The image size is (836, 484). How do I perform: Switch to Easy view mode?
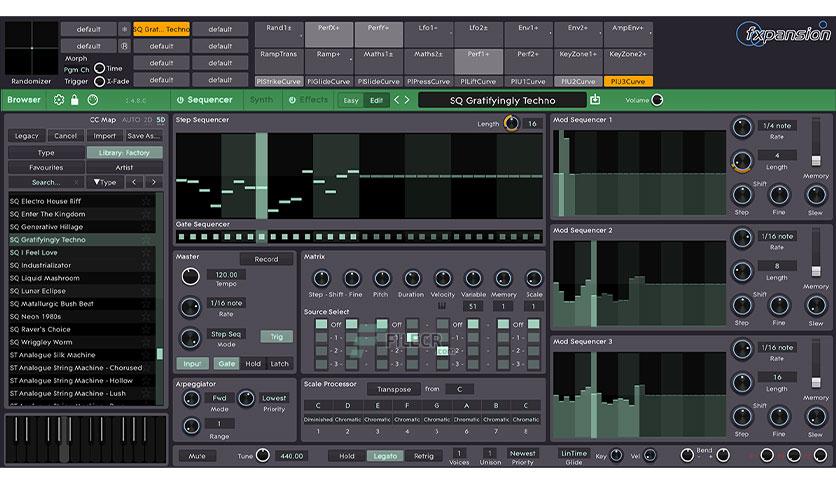click(351, 100)
